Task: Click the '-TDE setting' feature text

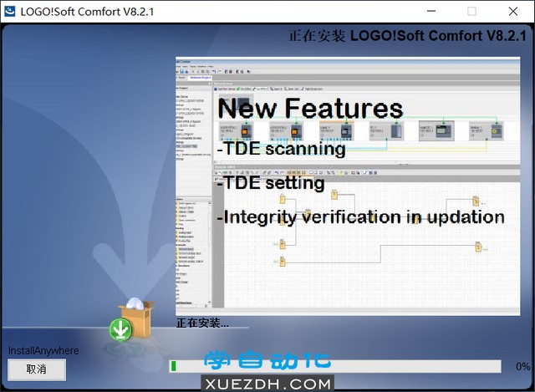Action: point(271,182)
